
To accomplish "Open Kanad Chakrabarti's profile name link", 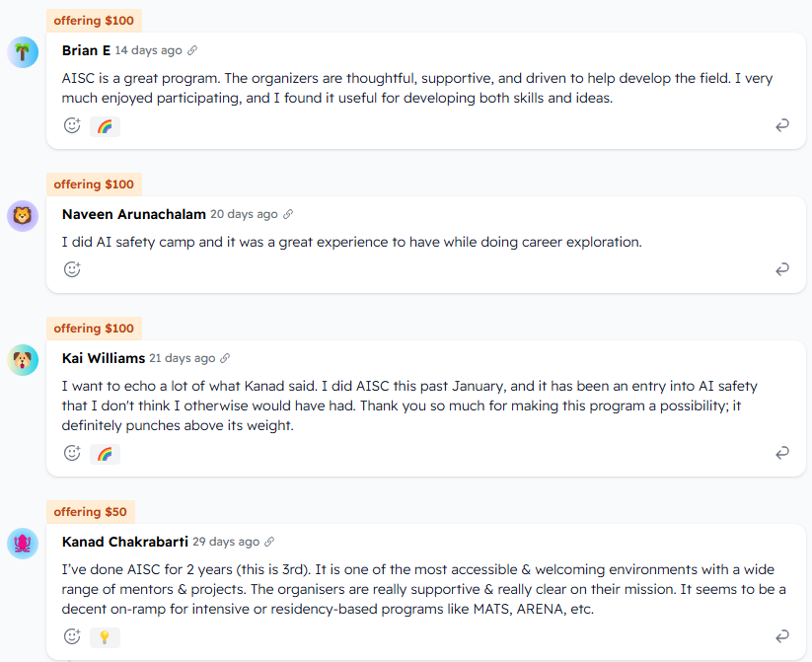I will click(x=124, y=542).
